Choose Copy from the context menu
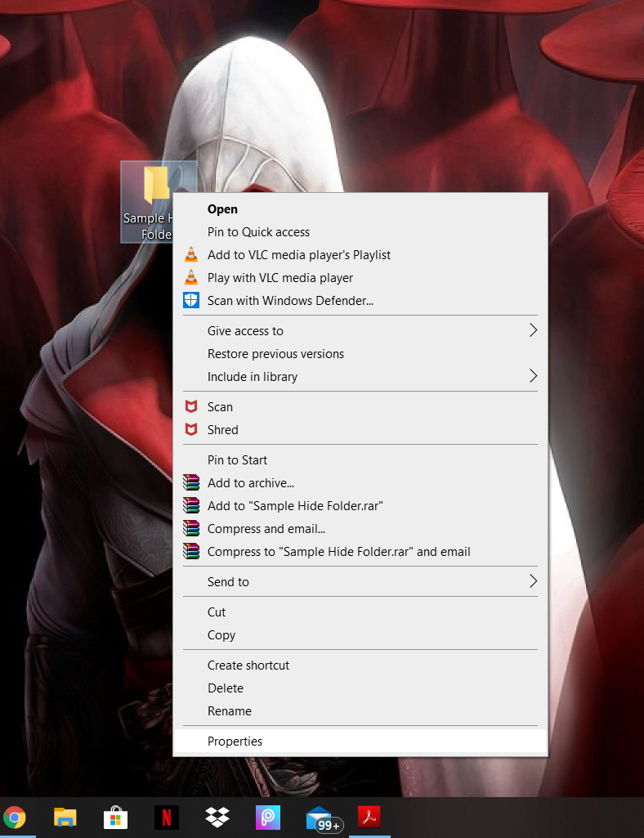Image resolution: width=644 pixels, height=838 pixels. 360,635
